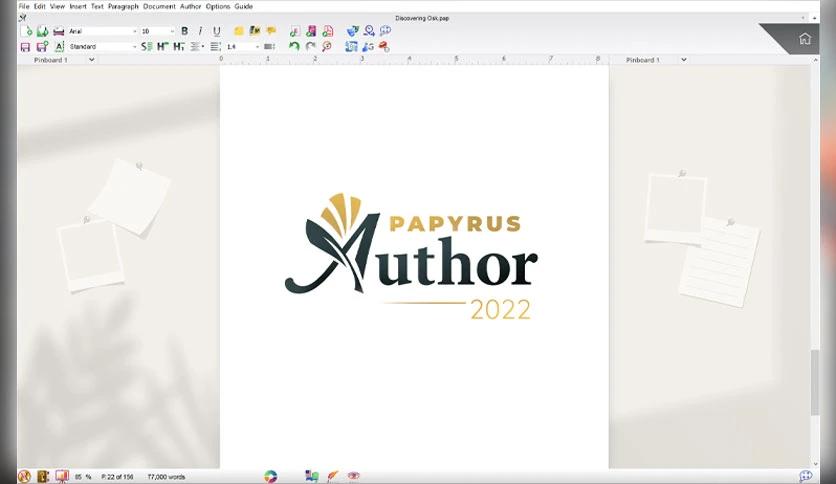
Task: Click the blue navigator panel icon
Action: click(351, 47)
